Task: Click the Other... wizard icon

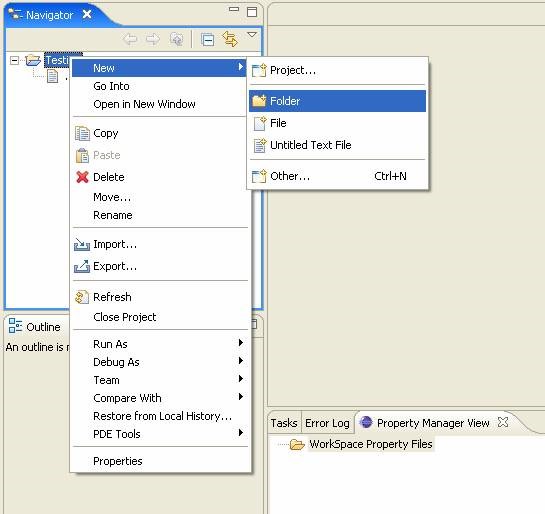Action: coord(259,176)
